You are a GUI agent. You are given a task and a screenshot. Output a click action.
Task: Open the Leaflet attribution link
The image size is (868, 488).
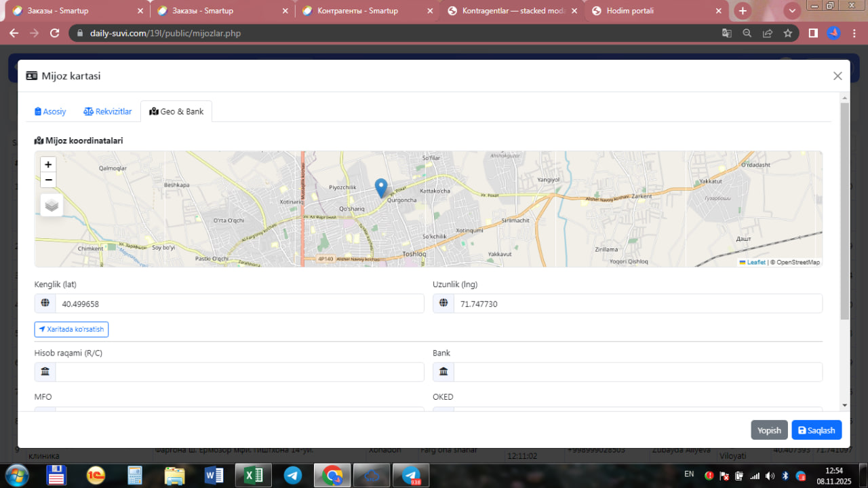pos(755,262)
